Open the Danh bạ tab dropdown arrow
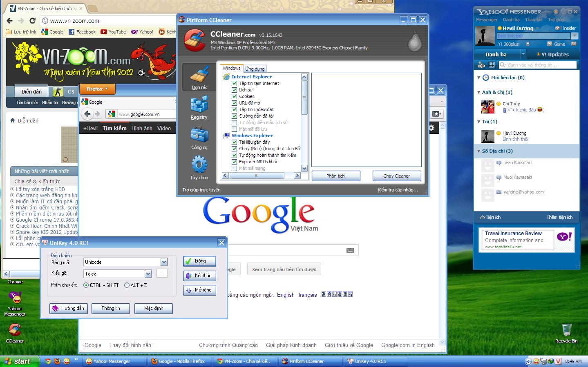The height and width of the screenshot is (367, 588). pyautogui.click(x=523, y=54)
